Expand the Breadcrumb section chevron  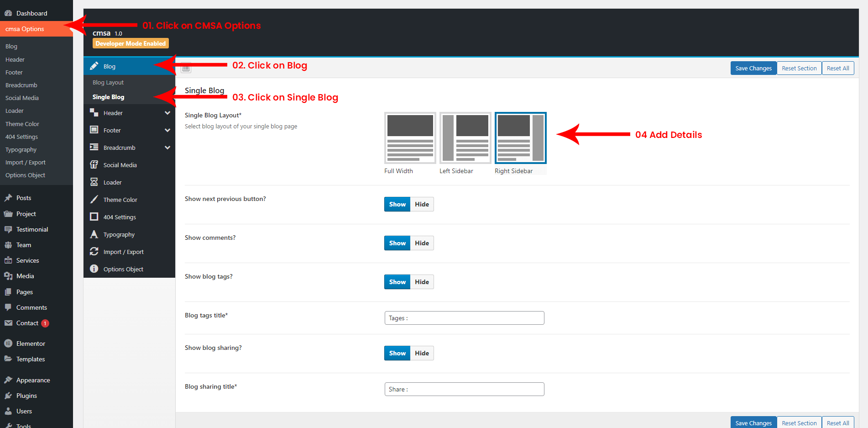pyautogui.click(x=167, y=148)
